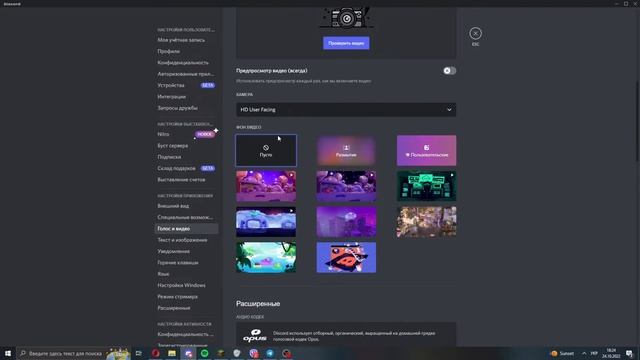This screenshot has height=360, width=640.
Task: Toggle Предпросмотр видео (всегда) switch
Action: (x=449, y=71)
